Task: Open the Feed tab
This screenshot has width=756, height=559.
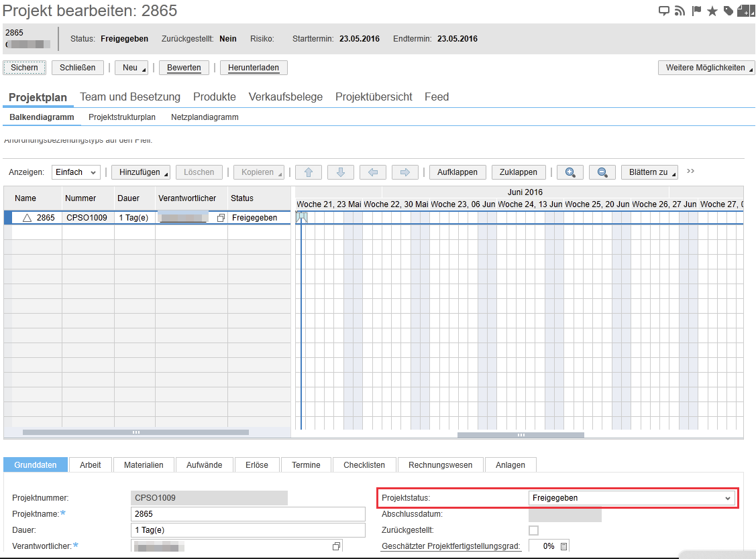Action: click(x=437, y=97)
